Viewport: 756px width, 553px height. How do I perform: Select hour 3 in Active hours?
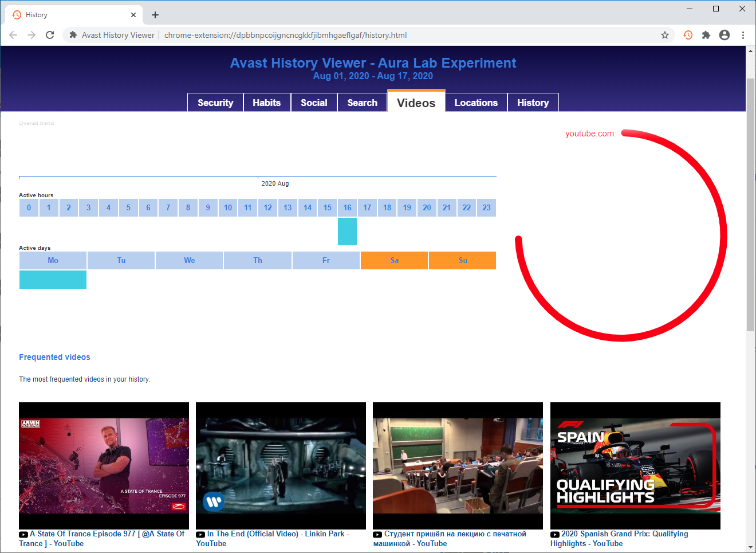(88, 207)
